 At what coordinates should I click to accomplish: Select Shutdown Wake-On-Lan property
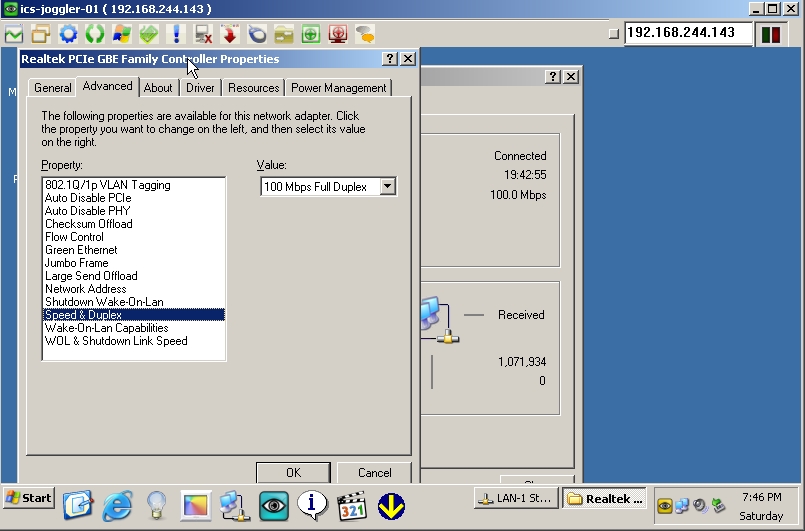click(x=133, y=302)
